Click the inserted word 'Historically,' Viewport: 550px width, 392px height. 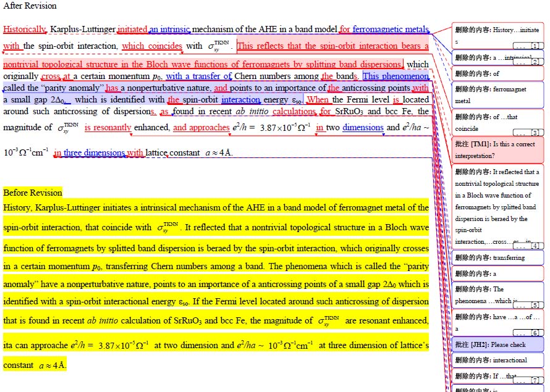click(x=25, y=29)
